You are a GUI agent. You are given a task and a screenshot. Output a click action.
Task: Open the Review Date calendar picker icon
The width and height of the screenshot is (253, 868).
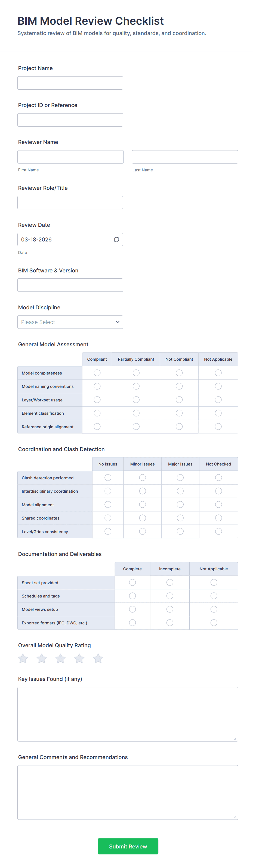pos(116,240)
